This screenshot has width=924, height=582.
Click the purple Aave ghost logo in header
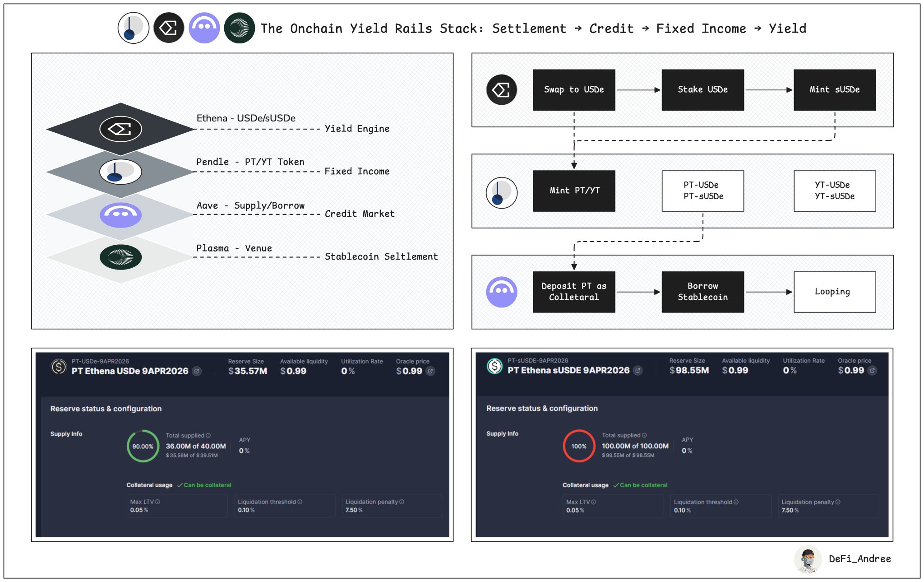204,28
